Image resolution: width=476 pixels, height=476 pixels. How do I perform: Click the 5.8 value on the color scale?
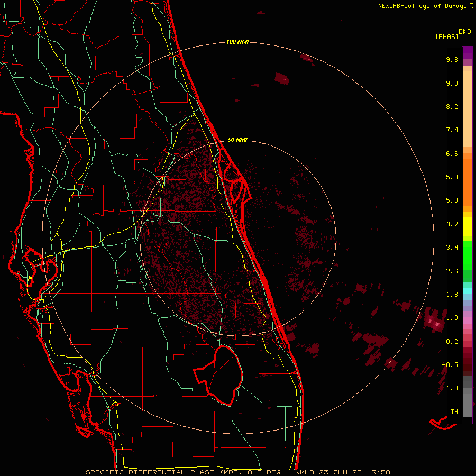coord(452,177)
